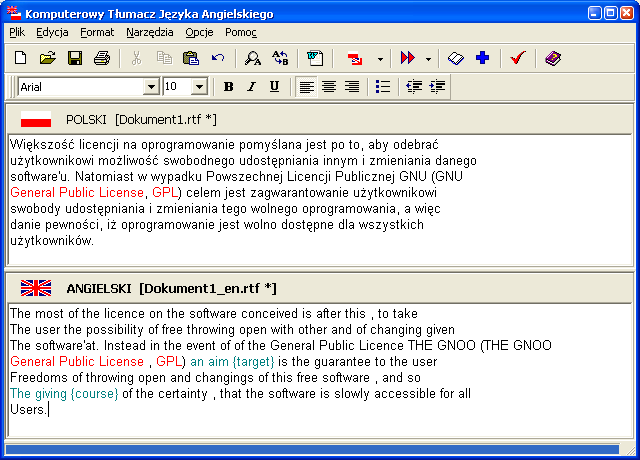The height and width of the screenshot is (460, 640).
Task: Maximize the Komputerowy Tłumacz window
Action: pyautogui.click(x=611, y=13)
